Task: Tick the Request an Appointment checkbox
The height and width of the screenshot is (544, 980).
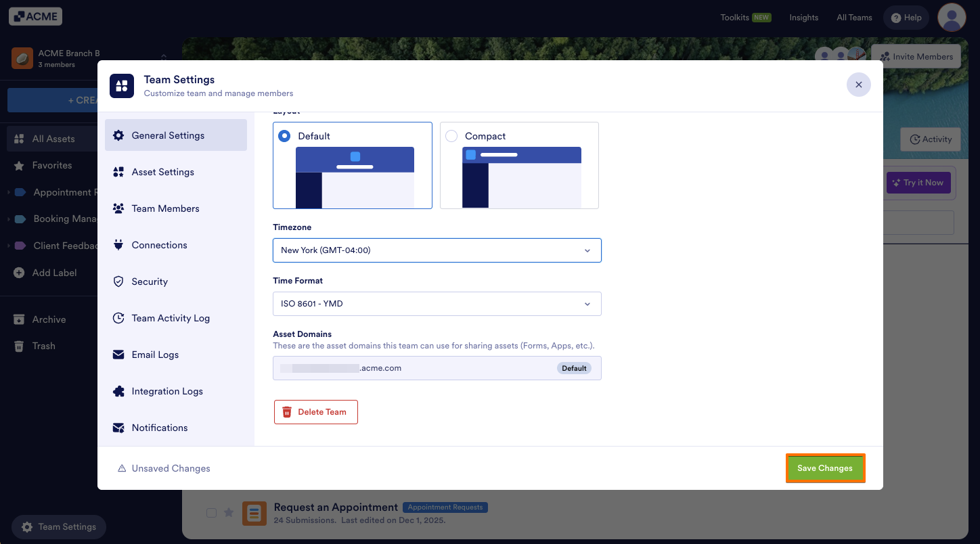Action: 211,513
